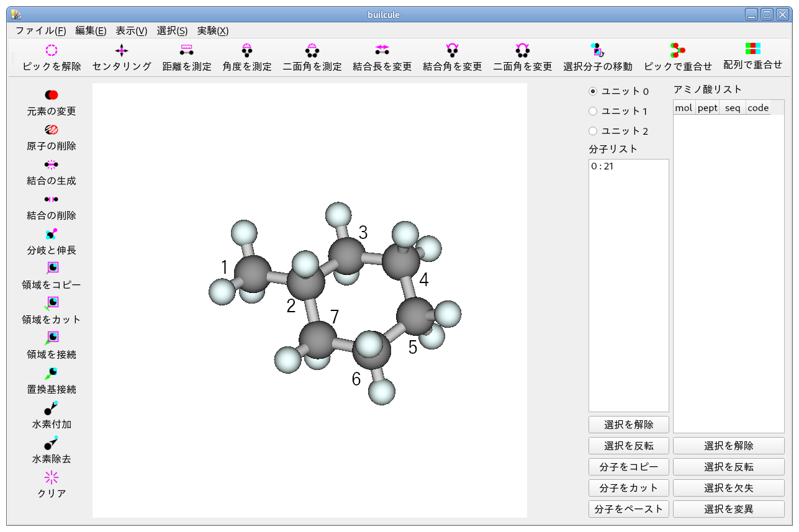Open the ファイル(F) menu
The height and width of the screenshot is (532, 799).
pyautogui.click(x=40, y=30)
